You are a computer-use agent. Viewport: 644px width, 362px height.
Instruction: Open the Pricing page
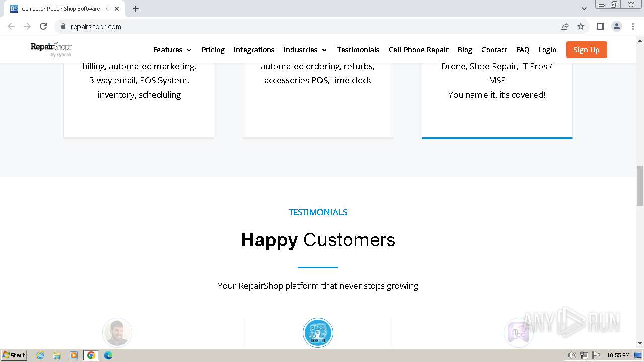click(x=213, y=50)
